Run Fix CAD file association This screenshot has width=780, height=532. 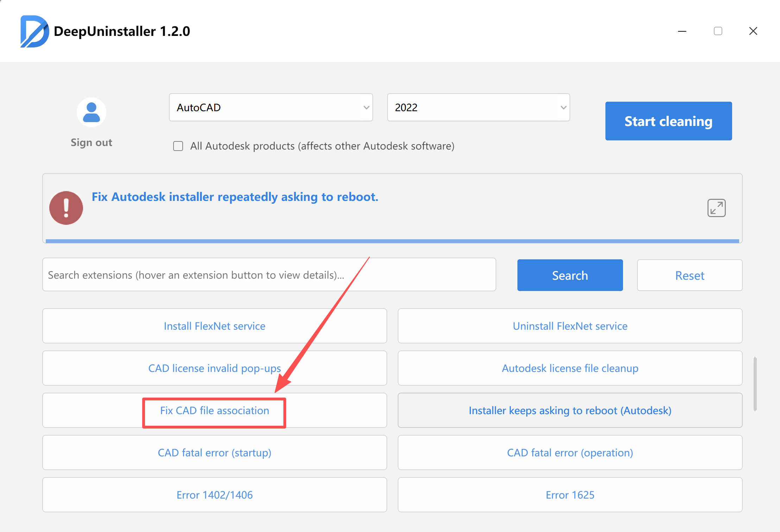click(214, 411)
